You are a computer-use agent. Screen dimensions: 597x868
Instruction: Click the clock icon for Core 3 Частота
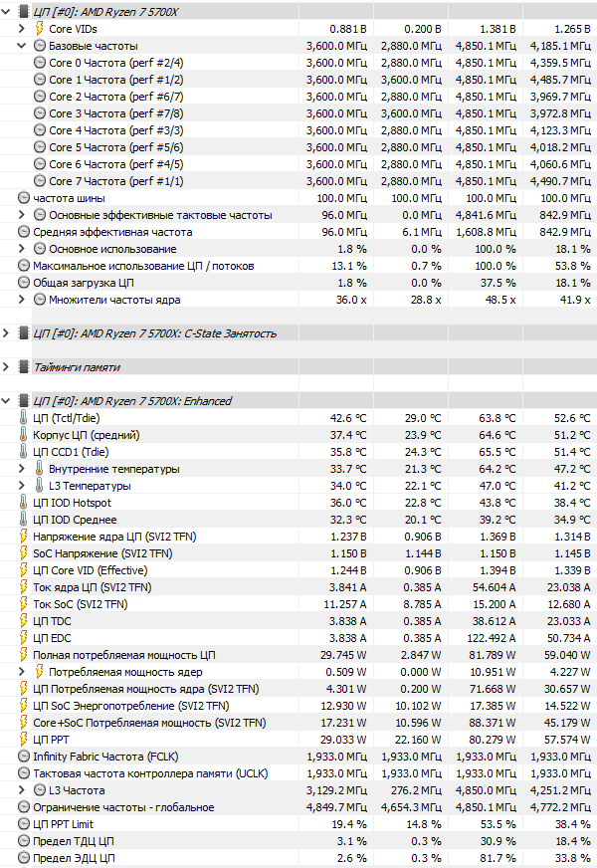(39, 113)
